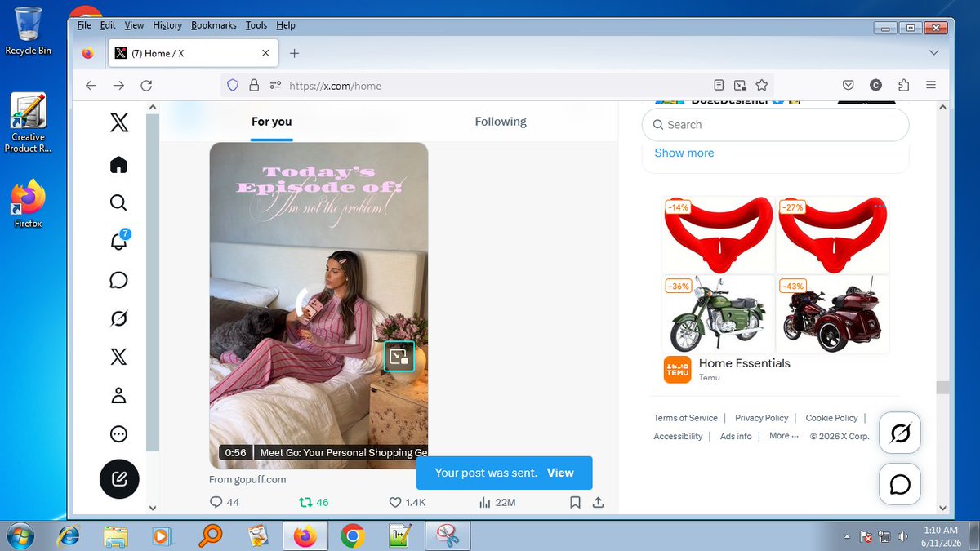Open red face cover product with -14%
The height and width of the screenshot is (551, 980).
pyautogui.click(x=718, y=235)
